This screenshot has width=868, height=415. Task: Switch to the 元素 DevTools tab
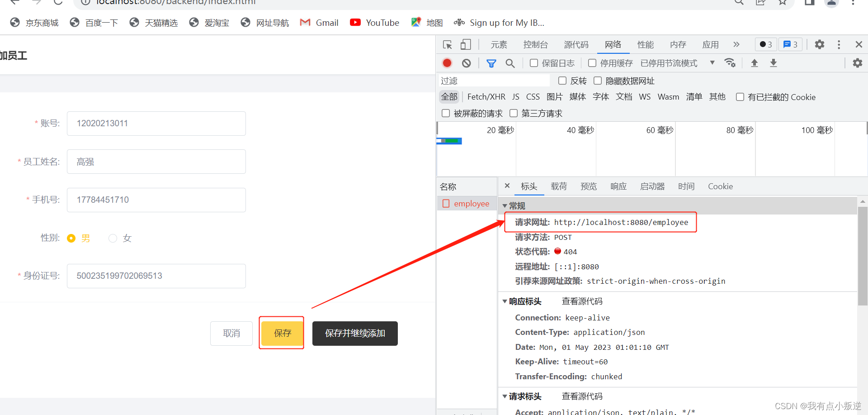(x=499, y=44)
